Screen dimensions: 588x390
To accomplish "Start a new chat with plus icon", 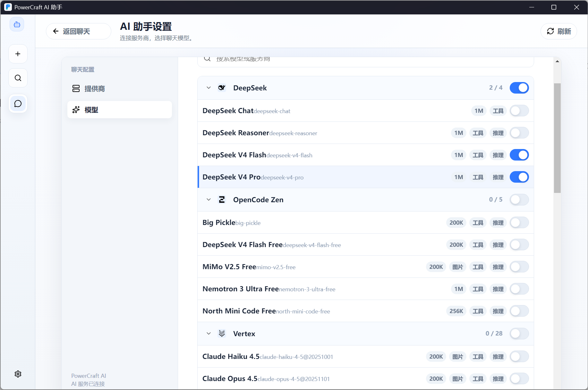I will pyautogui.click(x=18, y=54).
